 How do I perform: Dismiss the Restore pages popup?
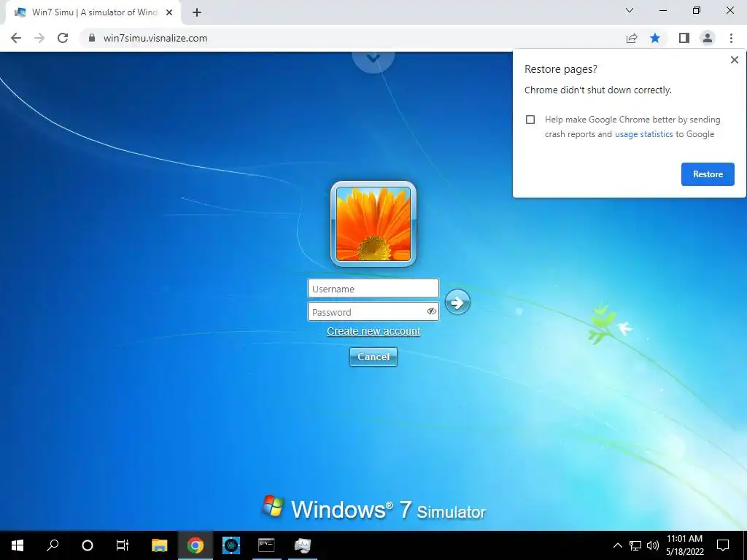(734, 60)
